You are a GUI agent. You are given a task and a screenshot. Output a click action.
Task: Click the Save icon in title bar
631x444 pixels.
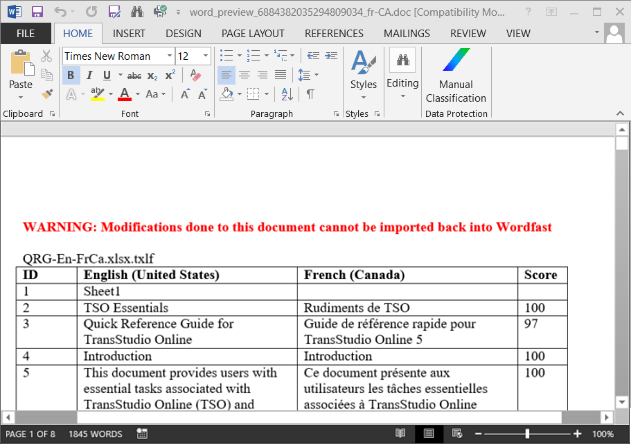pyautogui.click(x=37, y=12)
